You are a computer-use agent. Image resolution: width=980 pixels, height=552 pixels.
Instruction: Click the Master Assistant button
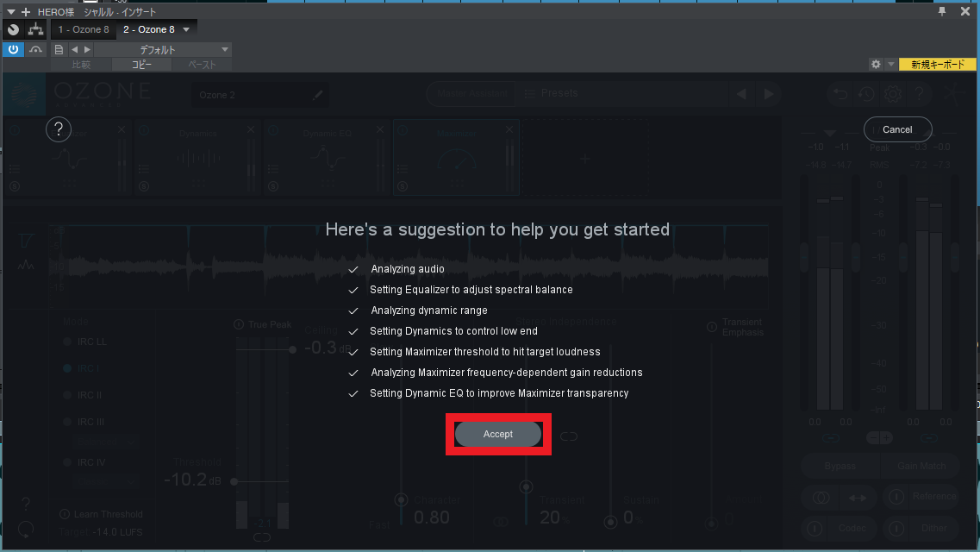click(471, 93)
